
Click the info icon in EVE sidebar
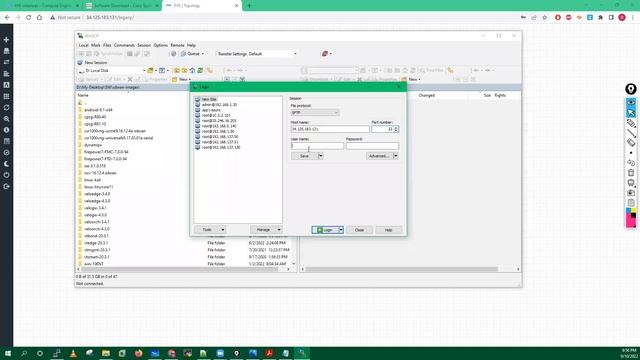point(6,130)
